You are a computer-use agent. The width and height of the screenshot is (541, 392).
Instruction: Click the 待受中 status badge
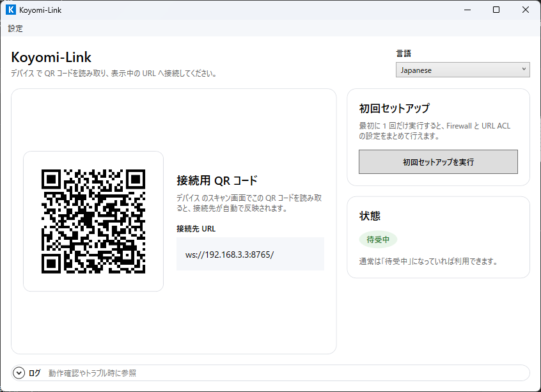pyautogui.click(x=378, y=240)
